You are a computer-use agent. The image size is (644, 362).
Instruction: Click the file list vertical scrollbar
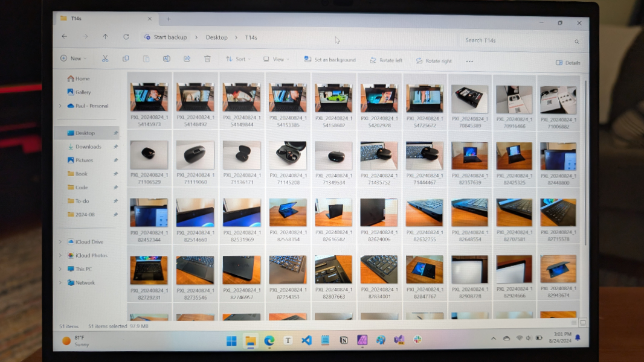pyautogui.click(x=585, y=164)
